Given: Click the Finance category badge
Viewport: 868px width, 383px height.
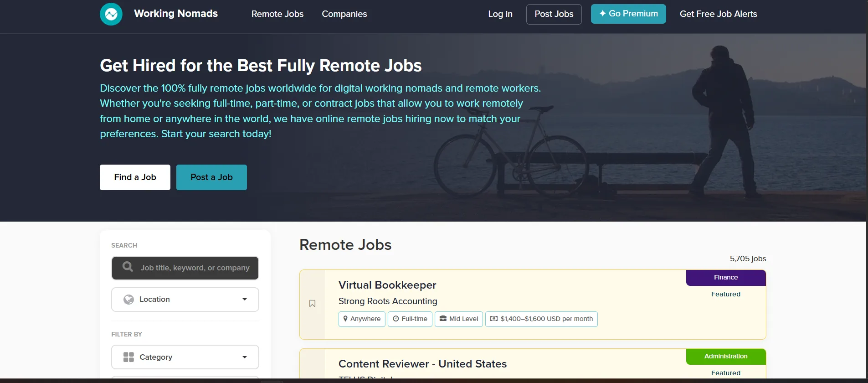Looking at the screenshot, I should 726,278.
